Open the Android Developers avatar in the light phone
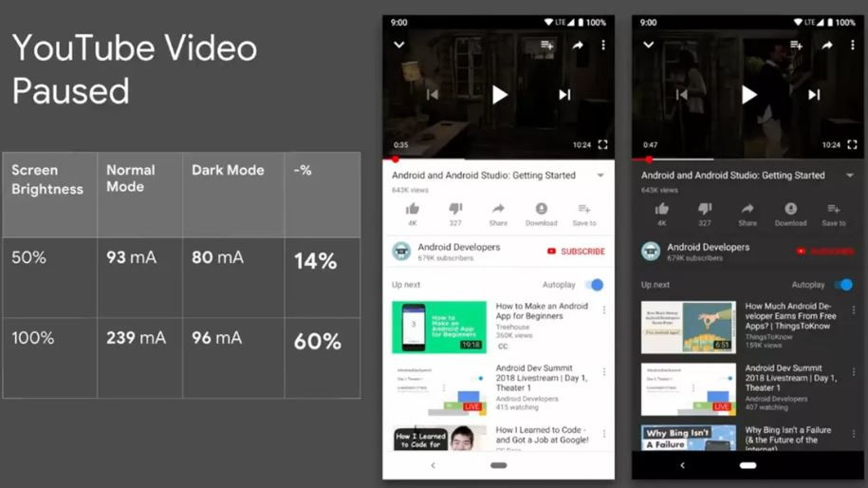 (401, 252)
